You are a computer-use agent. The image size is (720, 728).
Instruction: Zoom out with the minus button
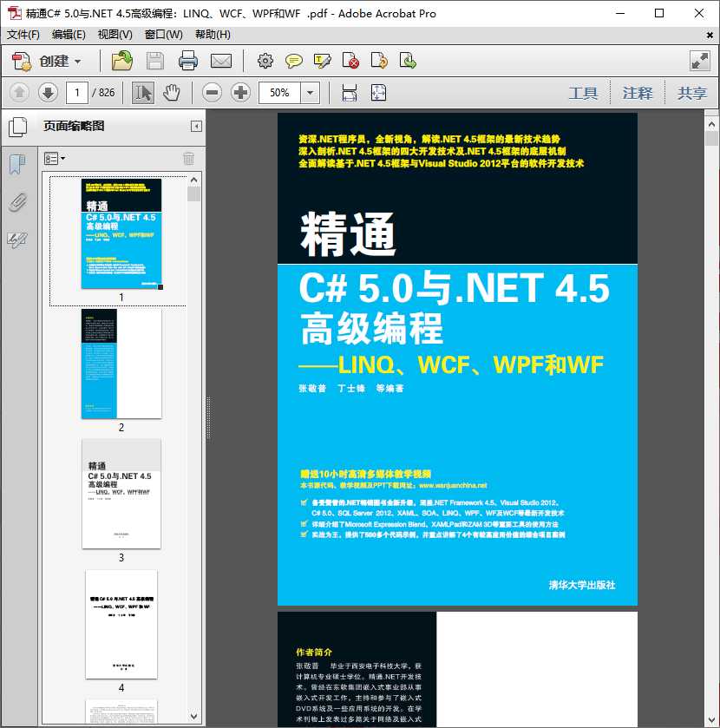[213, 92]
